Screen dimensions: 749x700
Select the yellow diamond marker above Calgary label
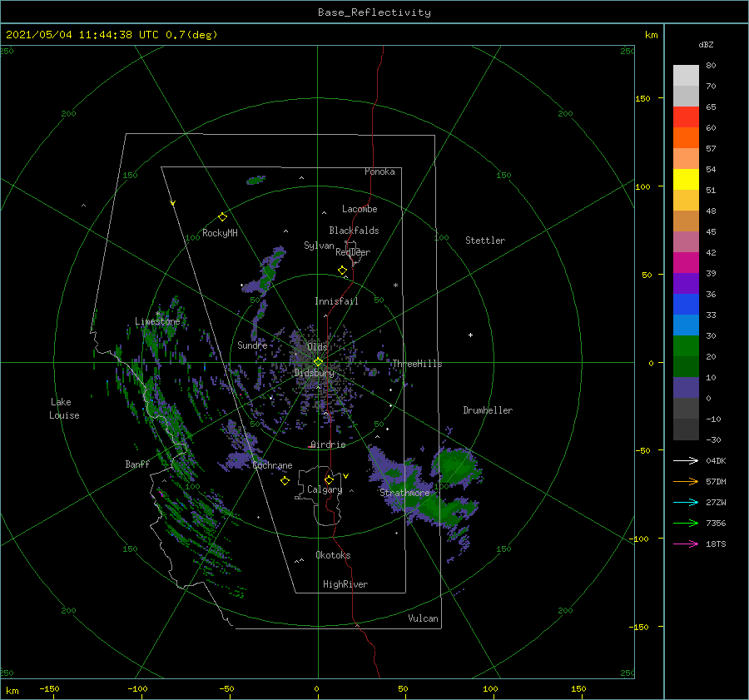pos(329,479)
